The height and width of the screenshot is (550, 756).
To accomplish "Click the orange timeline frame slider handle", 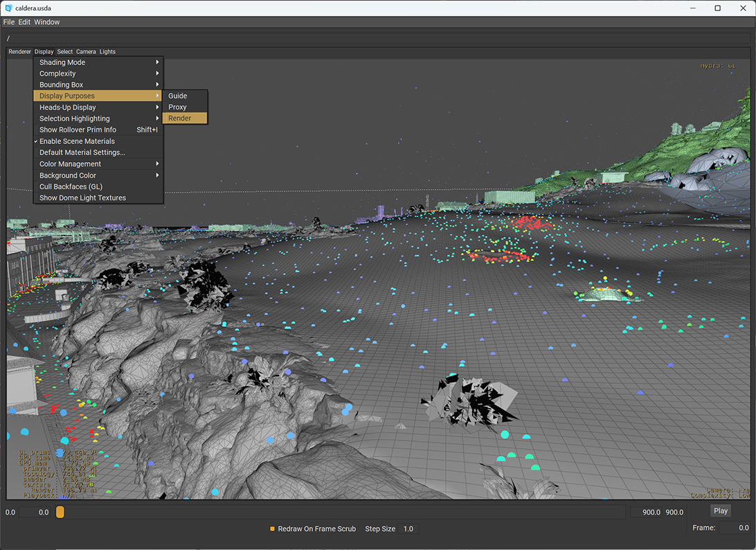I will [60, 512].
